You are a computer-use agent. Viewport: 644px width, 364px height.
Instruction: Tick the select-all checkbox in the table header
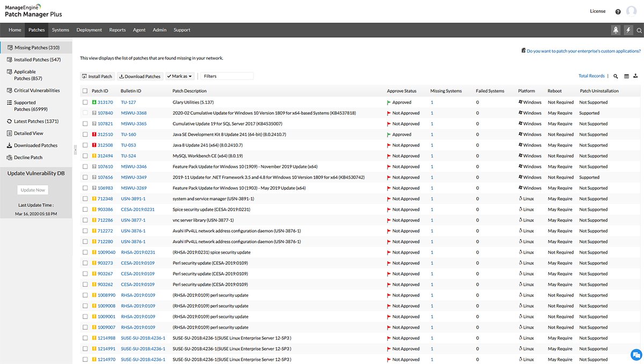[x=85, y=91]
